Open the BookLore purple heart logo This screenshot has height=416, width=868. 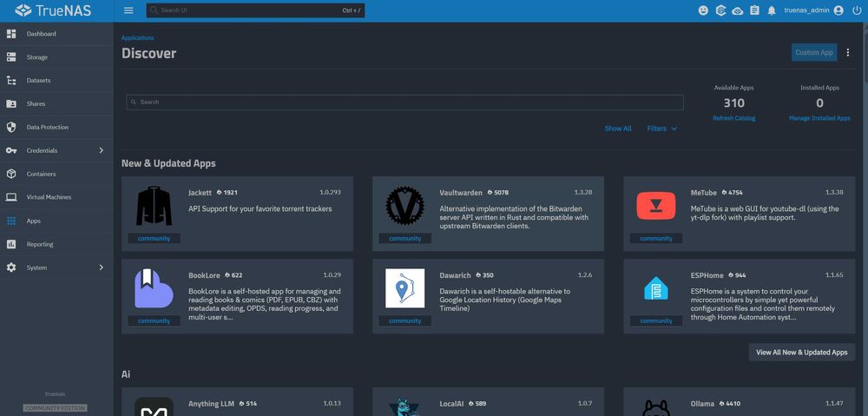coord(154,288)
